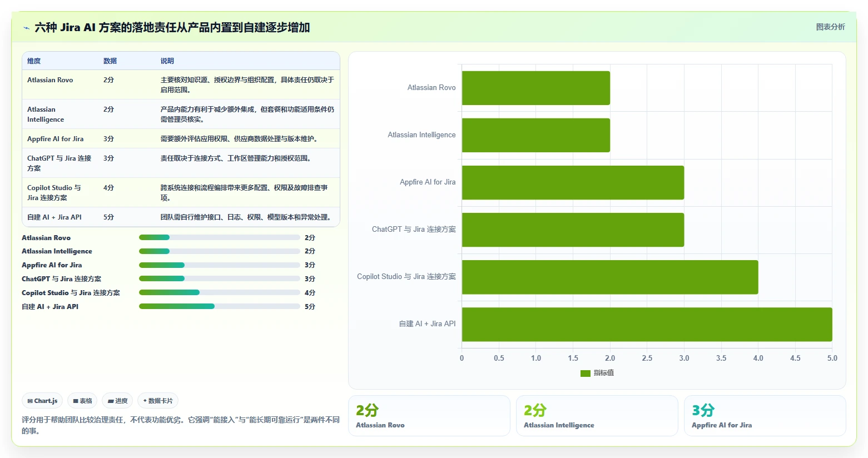Click the Appfire AI for Jira y-axis label
The image size is (868, 458).
(428, 182)
